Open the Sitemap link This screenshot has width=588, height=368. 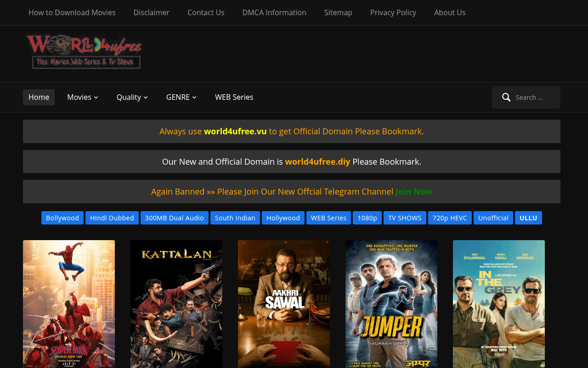(338, 12)
